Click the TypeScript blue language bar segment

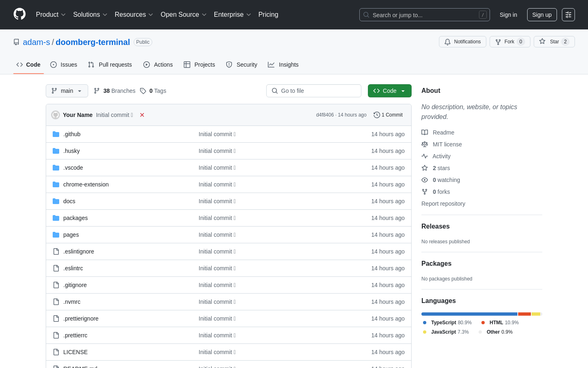pos(469,314)
